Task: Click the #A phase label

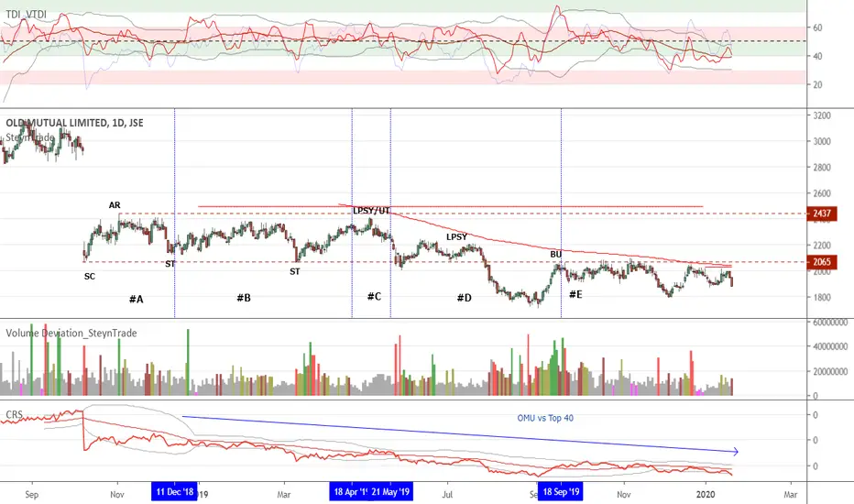Action: [x=137, y=299]
